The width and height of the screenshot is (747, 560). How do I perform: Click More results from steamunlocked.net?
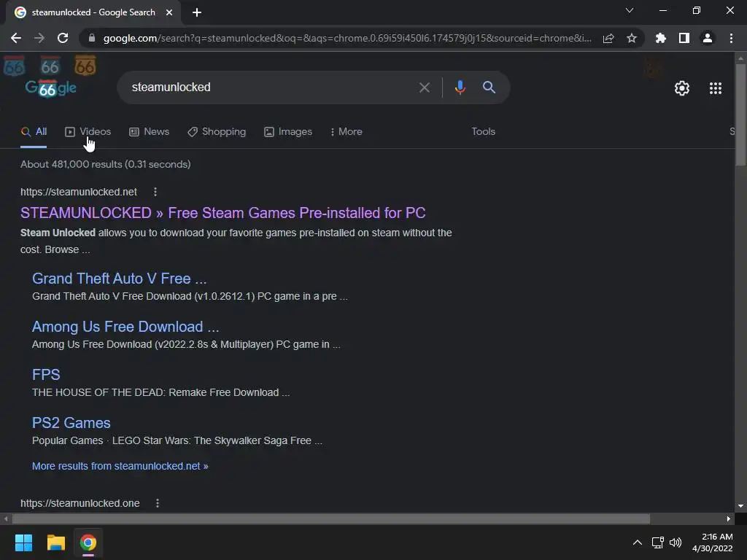point(120,466)
